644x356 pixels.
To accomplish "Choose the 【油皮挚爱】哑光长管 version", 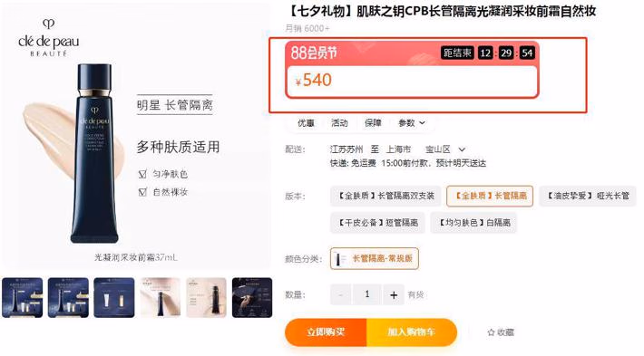I will pos(588,196).
